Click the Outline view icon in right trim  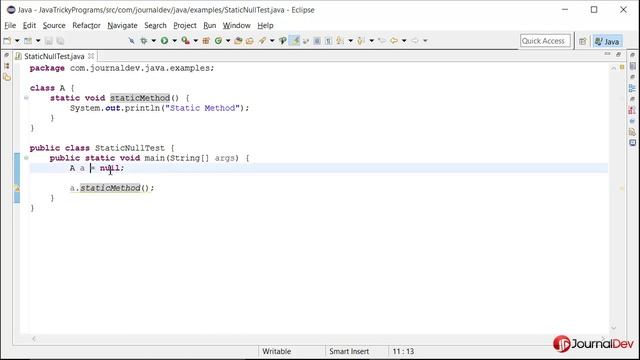point(632,88)
